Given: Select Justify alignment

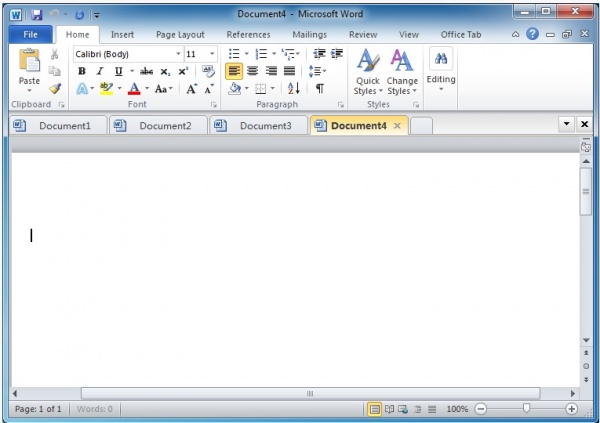Looking at the screenshot, I should tap(289, 71).
